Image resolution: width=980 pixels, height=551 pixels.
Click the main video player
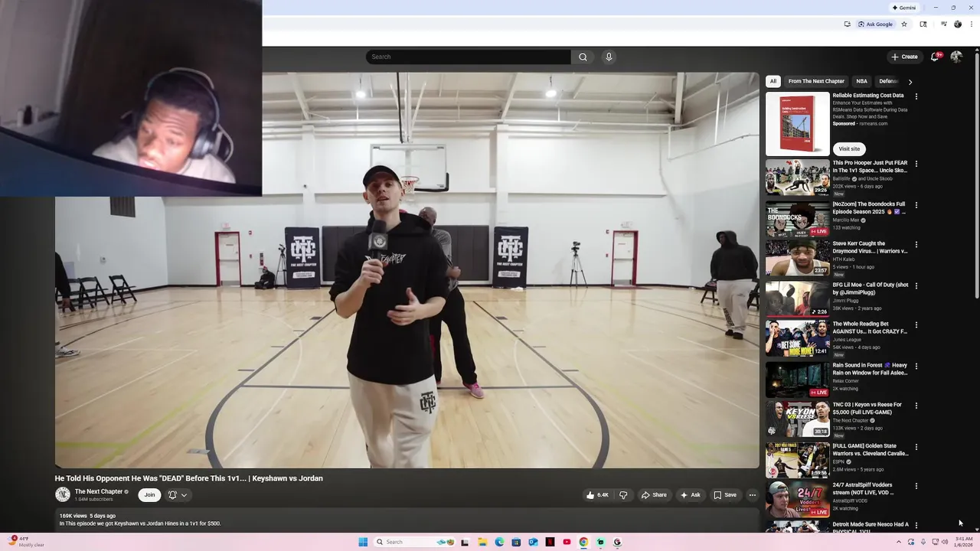coord(407,270)
